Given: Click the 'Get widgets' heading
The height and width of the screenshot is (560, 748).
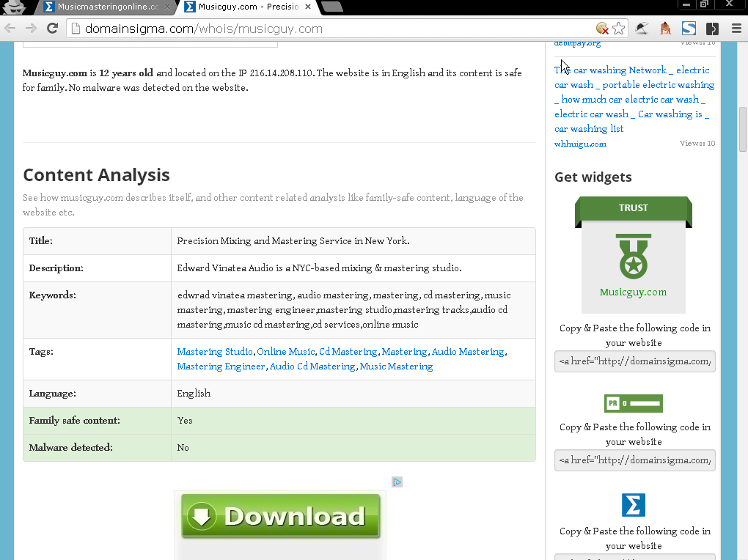Looking at the screenshot, I should pos(593,177).
